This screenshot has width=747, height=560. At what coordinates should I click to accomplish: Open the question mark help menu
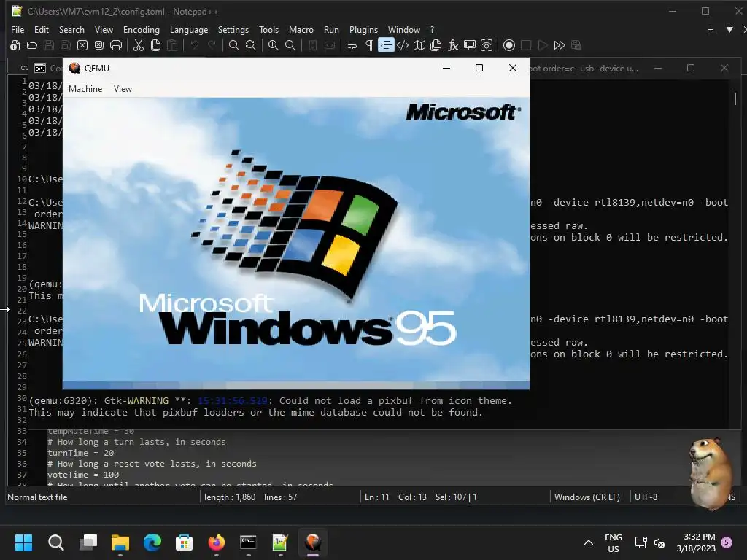432,29
